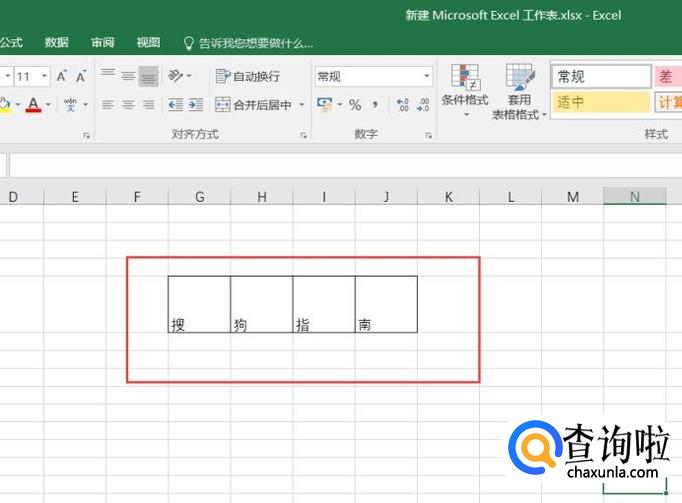
Task: Select column N header
Action: click(635, 197)
